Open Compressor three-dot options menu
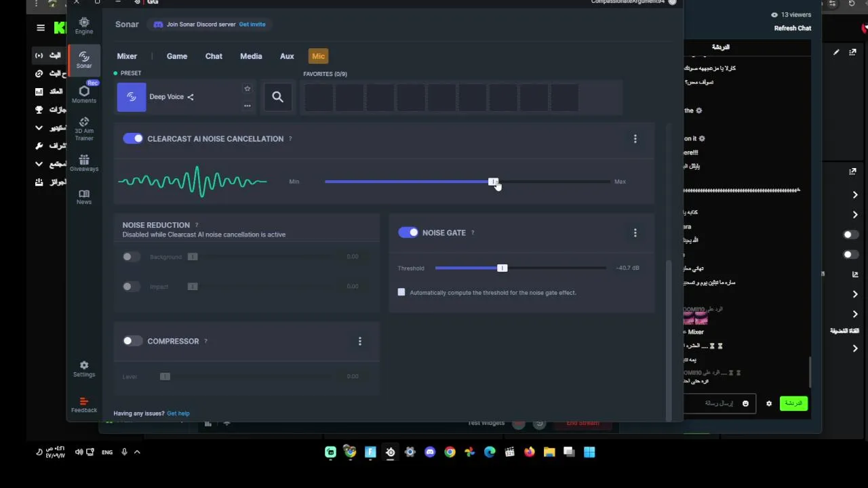 360,341
